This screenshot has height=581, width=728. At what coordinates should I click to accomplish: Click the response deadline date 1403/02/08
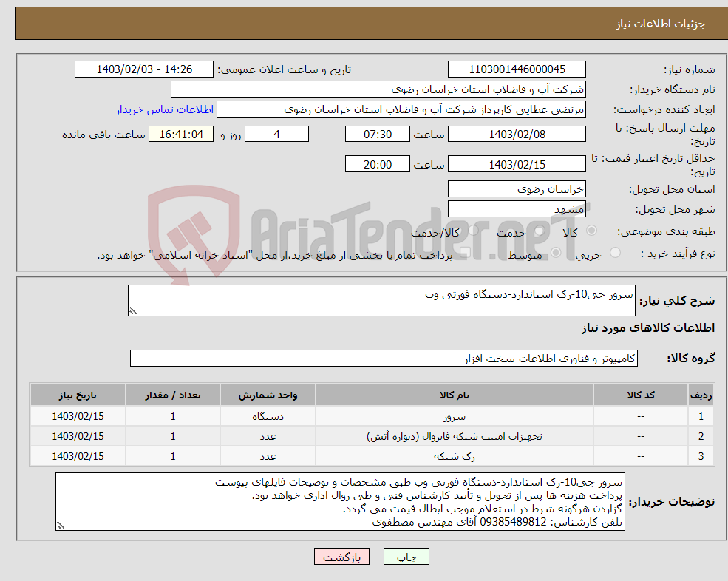(517, 135)
